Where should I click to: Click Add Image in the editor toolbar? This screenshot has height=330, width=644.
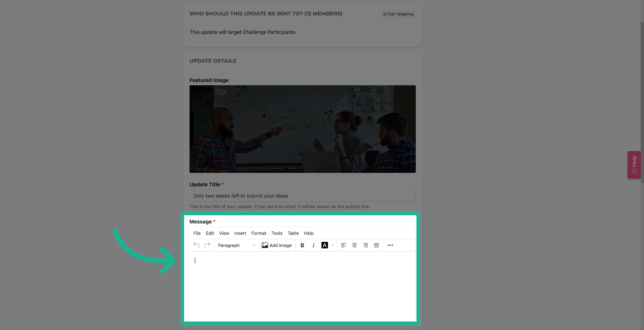pyautogui.click(x=277, y=245)
